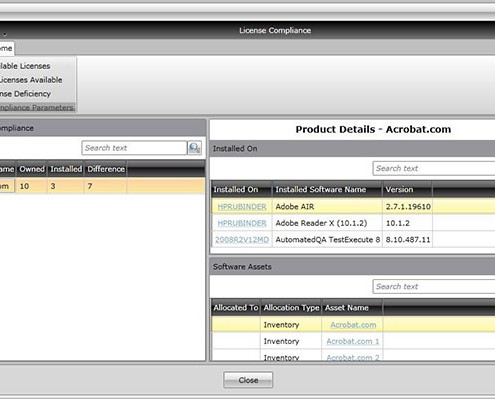The width and height of the screenshot is (495, 400).
Task: Select the AutomatedQA TestExecute 8 cell
Action: pos(327,240)
